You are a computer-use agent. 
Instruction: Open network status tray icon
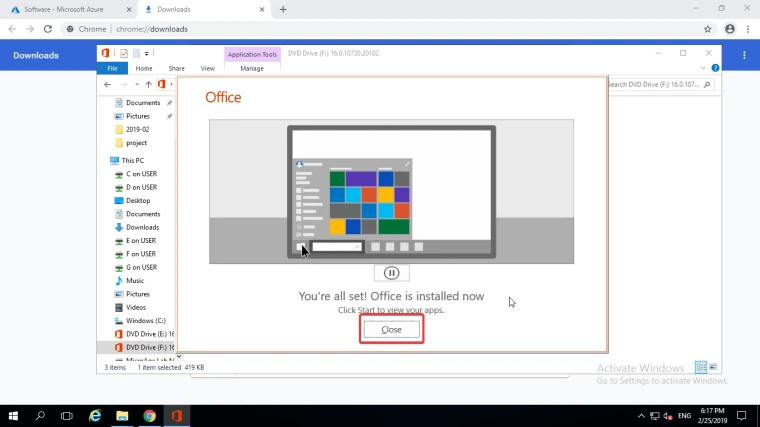[655, 416]
